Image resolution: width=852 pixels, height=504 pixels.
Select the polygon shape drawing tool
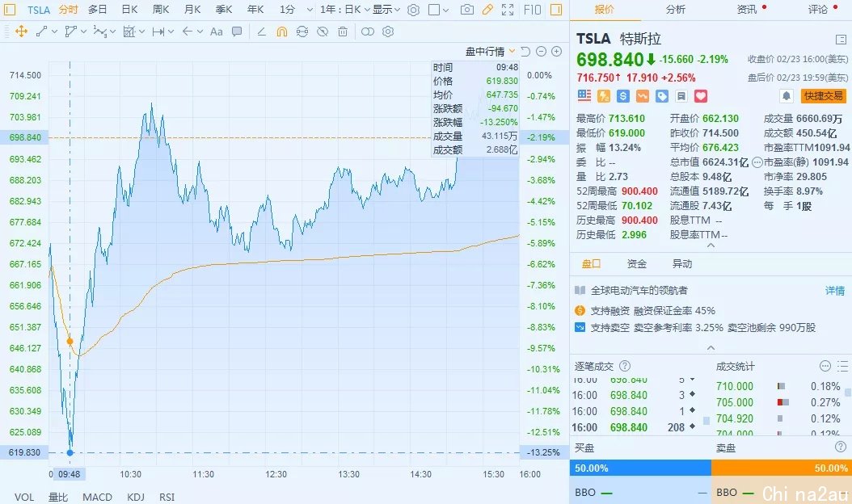tap(70, 31)
